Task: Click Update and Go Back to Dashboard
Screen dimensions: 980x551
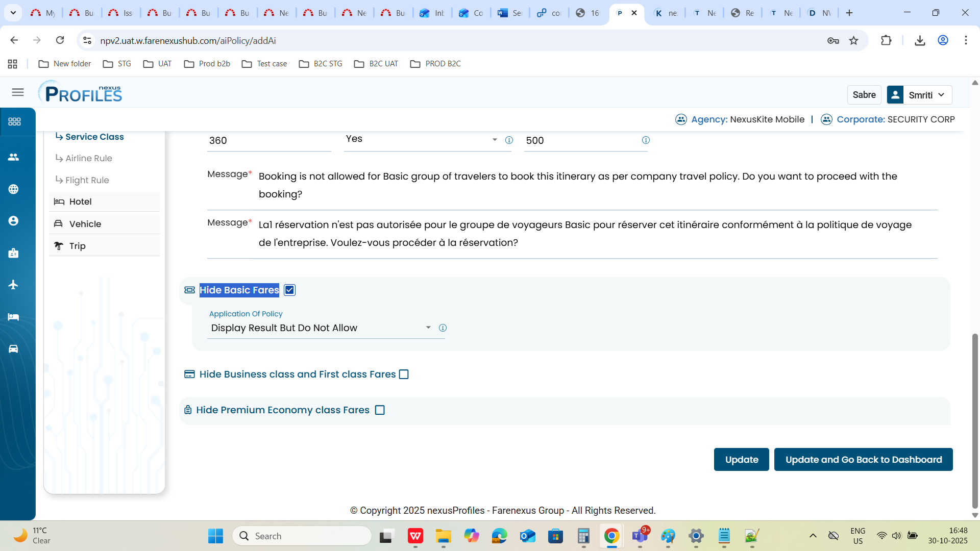Action: tap(863, 460)
